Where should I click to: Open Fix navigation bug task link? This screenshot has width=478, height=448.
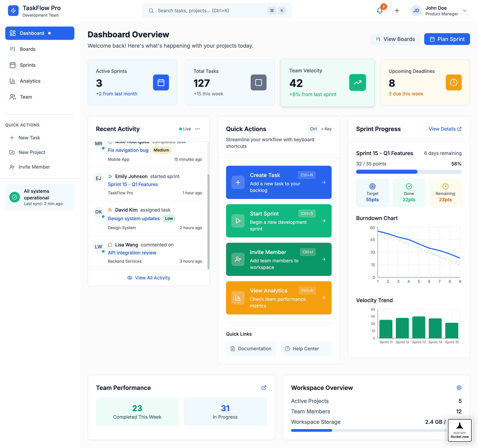pyautogui.click(x=128, y=150)
